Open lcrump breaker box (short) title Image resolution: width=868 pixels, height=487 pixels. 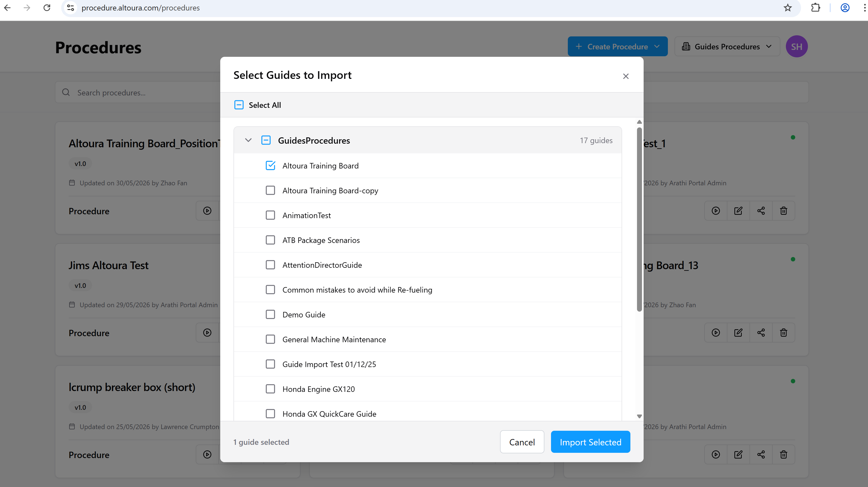click(x=132, y=387)
